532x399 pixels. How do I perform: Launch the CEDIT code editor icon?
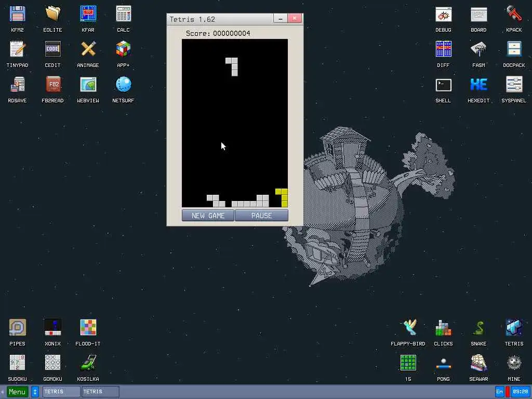point(52,49)
